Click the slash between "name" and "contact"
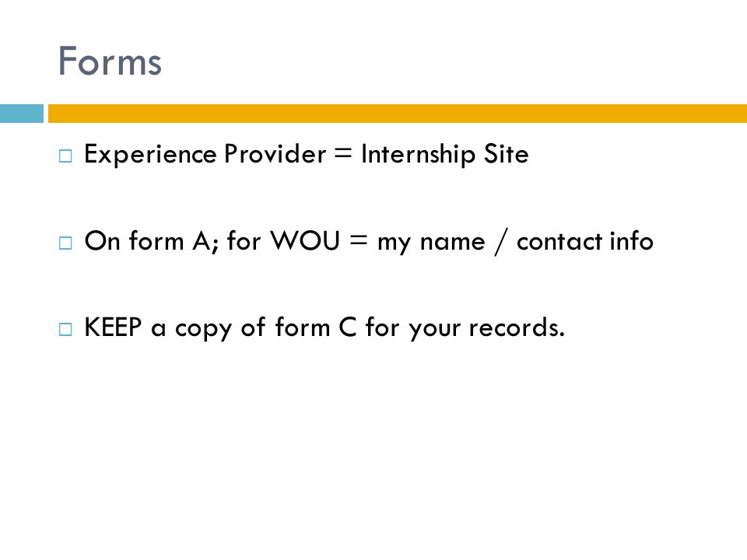 (501, 242)
